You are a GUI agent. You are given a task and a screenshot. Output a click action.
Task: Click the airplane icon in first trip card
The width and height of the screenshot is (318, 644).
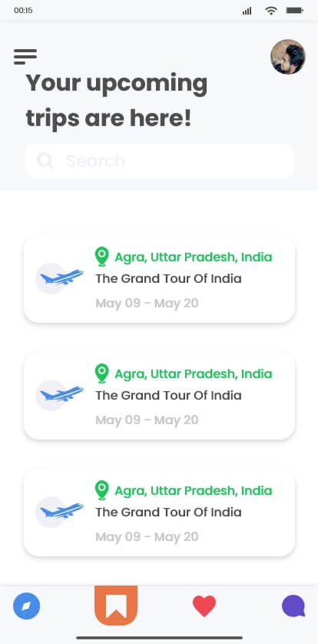pos(61,277)
